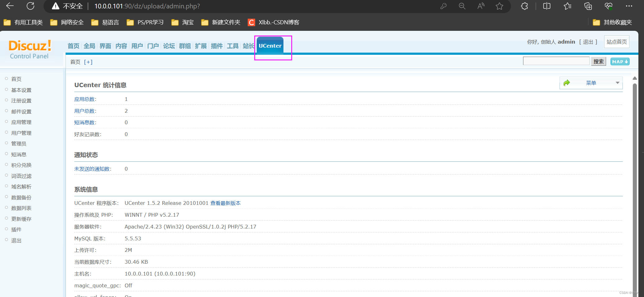
Task: Open the read aloud icon
Action: pos(481,6)
